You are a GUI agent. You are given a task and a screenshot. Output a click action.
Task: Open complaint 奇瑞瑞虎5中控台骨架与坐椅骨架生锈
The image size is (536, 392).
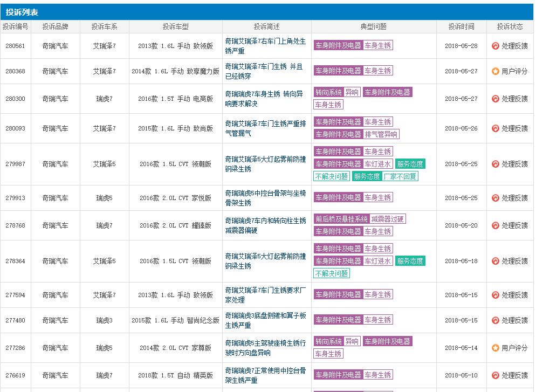pos(265,198)
